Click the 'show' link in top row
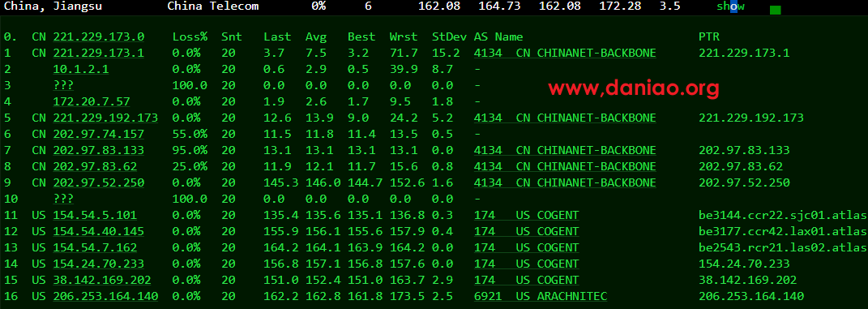This screenshot has height=309, width=868. [731, 6]
